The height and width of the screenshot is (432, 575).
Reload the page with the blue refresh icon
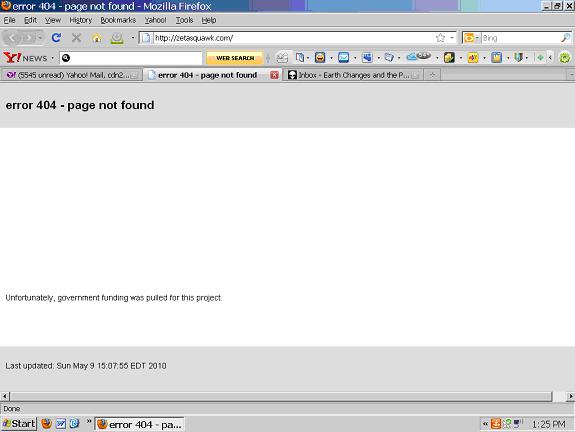click(x=56, y=37)
